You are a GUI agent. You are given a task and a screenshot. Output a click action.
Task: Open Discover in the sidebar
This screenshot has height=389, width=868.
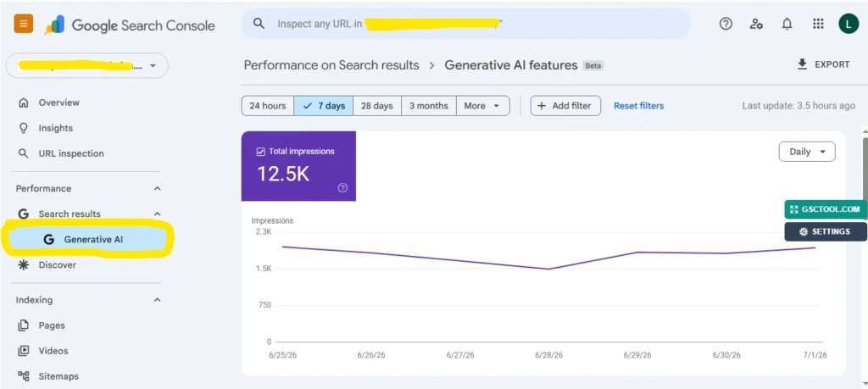point(57,264)
